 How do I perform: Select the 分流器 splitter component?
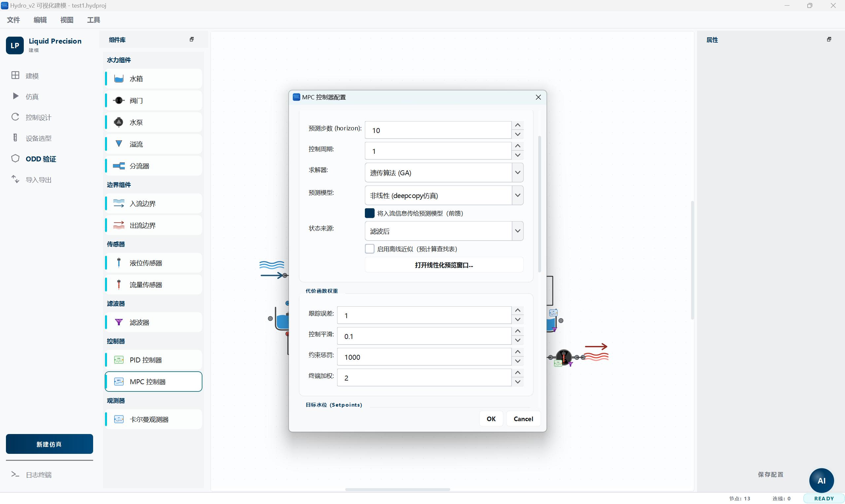coord(153,166)
